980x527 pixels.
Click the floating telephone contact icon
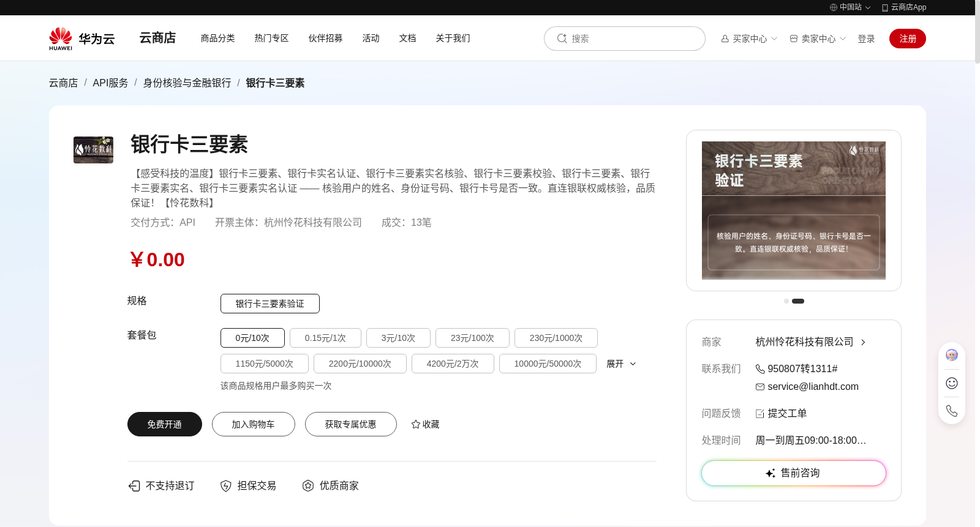point(952,411)
